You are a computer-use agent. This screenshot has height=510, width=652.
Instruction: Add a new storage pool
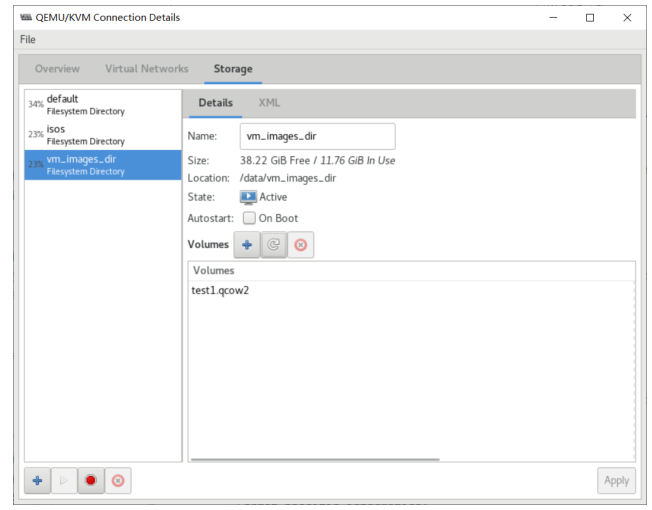37,480
